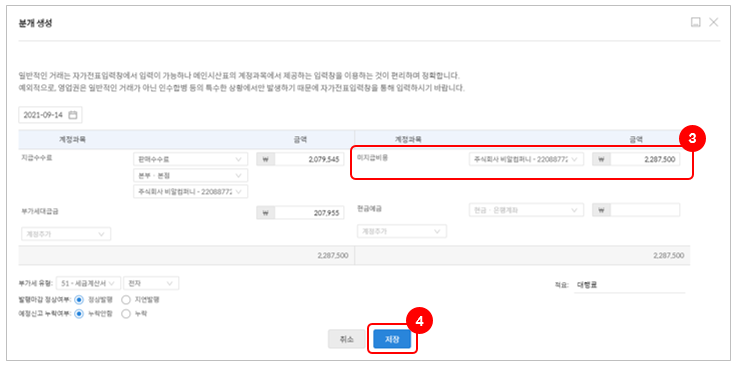Click the 발행마감 정상여부 label
Screen dimensions: 735x367
click(x=46, y=299)
